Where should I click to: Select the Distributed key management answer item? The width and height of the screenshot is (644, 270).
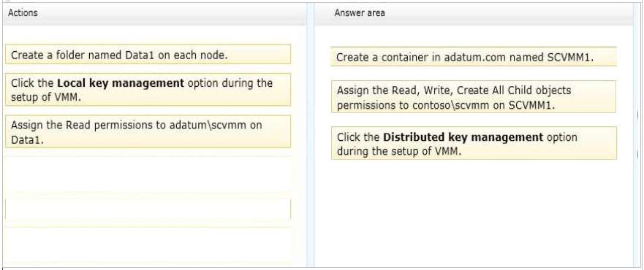474,144
